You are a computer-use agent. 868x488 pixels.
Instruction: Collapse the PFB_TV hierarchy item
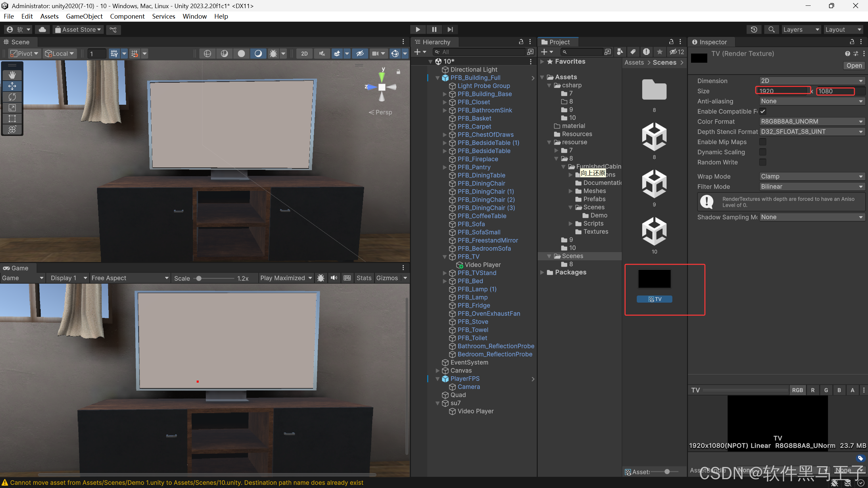click(x=445, y=257)
